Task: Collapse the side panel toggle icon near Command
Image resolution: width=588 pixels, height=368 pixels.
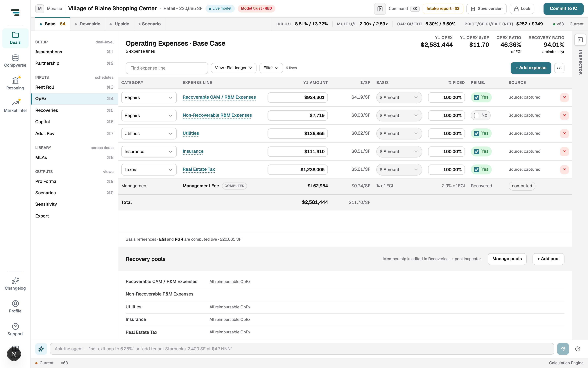Action: click(380, 9)
